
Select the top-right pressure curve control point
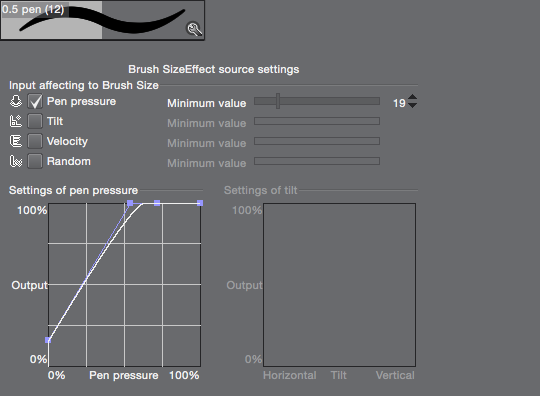click(200, 203)
